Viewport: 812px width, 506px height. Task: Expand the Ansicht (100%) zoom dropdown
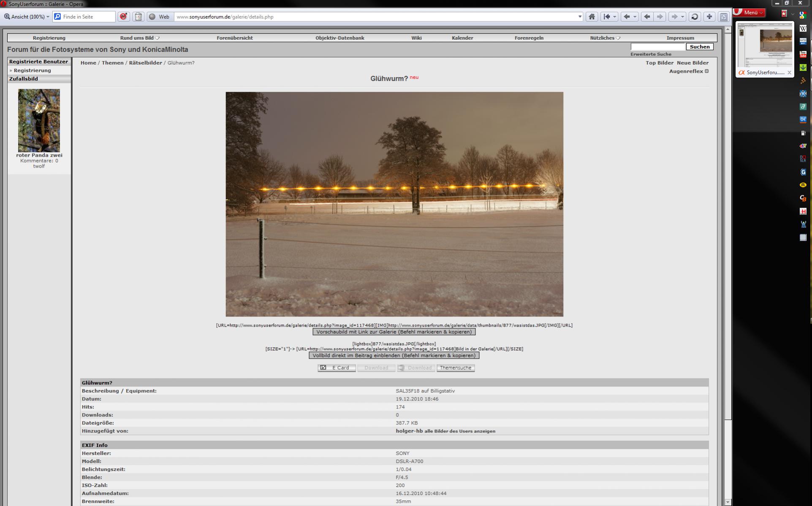pos(27,17)
